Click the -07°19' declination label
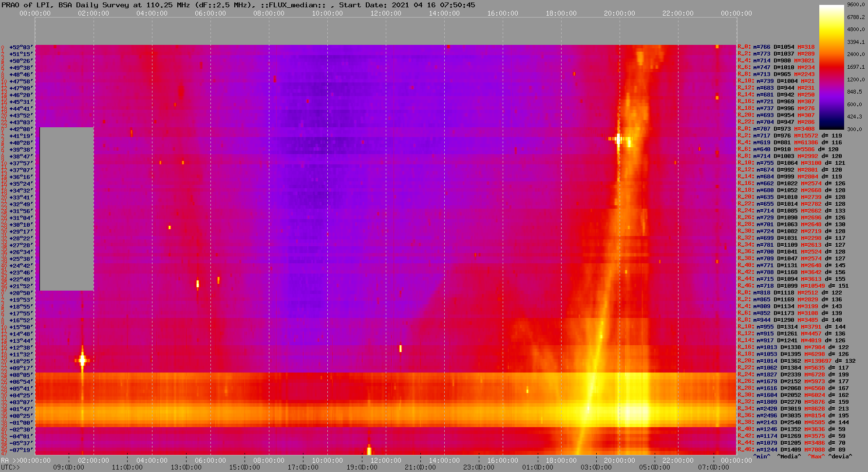This screenshot has height=472, width=868. [x=21, y=450]
